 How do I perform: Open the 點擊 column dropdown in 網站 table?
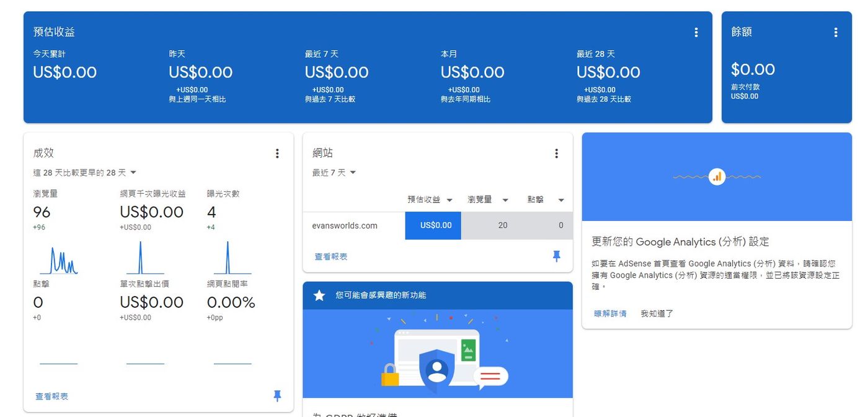click(x=561, y=200)
